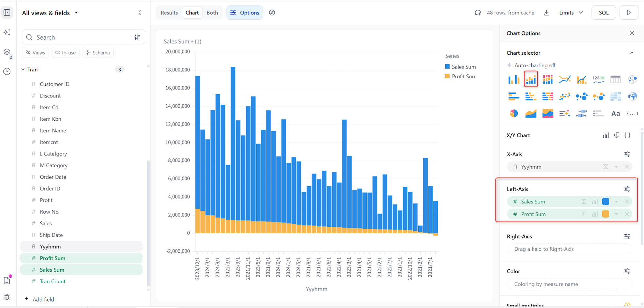Click the SQL button
644x308 pixels.
pyautogui.click(x=603, y=13)
